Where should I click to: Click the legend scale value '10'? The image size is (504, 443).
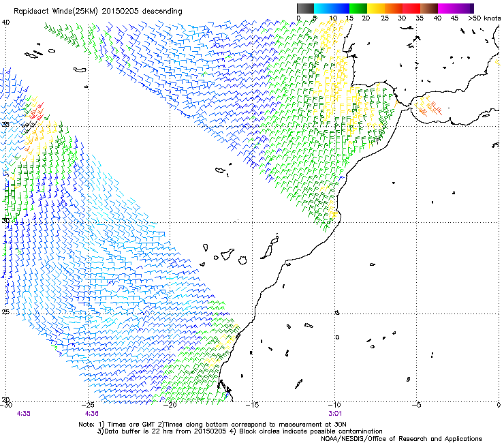click(332, 18)
